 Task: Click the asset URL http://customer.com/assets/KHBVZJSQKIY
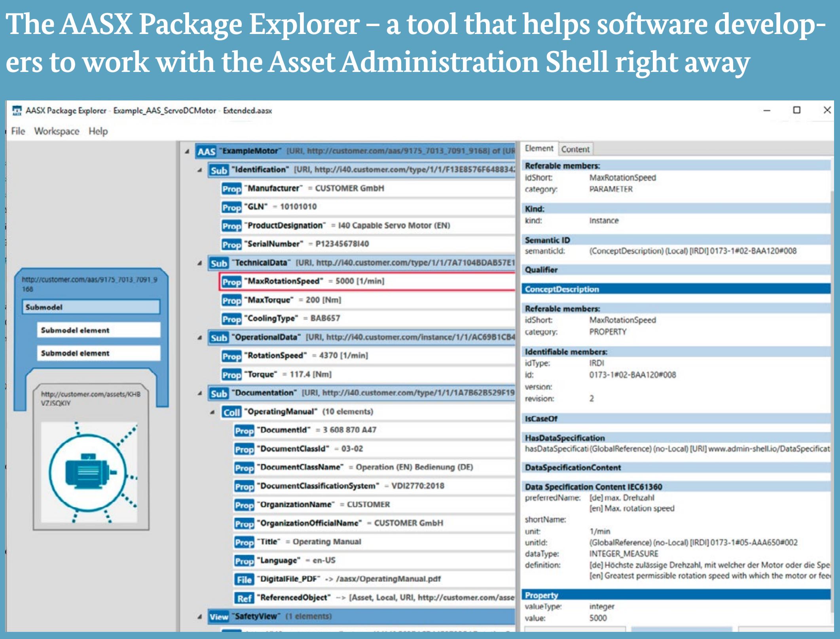(91, 399)
